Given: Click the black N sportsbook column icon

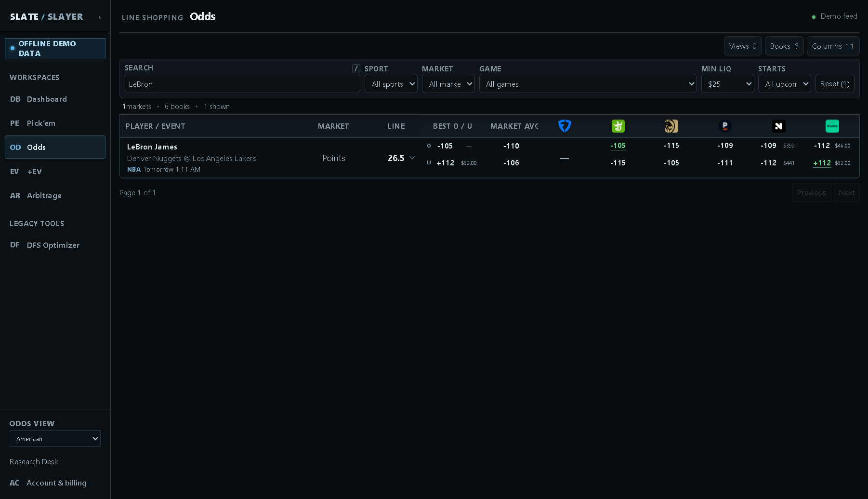Looking at the screenshot, I should pos(778,126).
